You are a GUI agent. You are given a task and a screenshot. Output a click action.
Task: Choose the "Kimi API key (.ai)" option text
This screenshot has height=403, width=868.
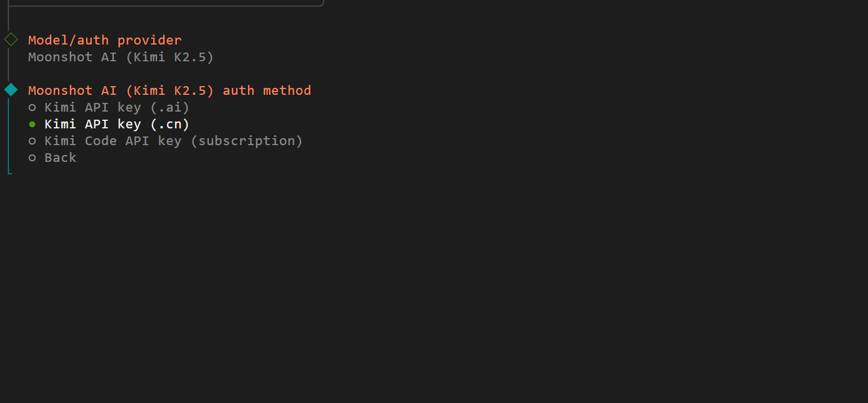tap(117, 108)
